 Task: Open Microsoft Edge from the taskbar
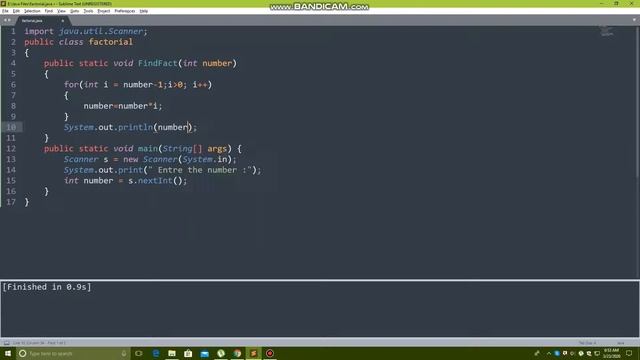click(156, 353)
